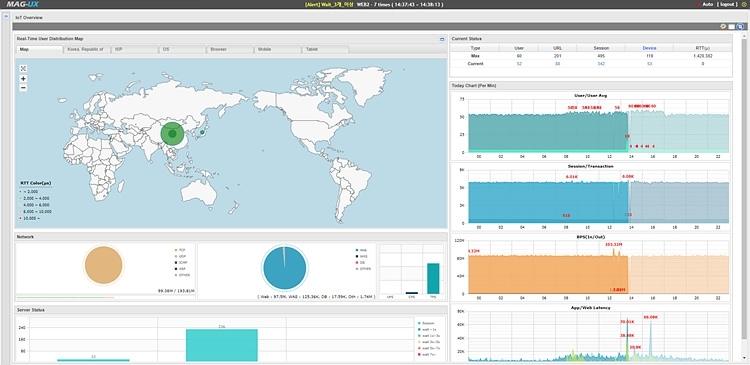This screenshot has height=365, width=750.
Task: Click the teal TPS bar in mini chart
Action: [x=433, y=278]
